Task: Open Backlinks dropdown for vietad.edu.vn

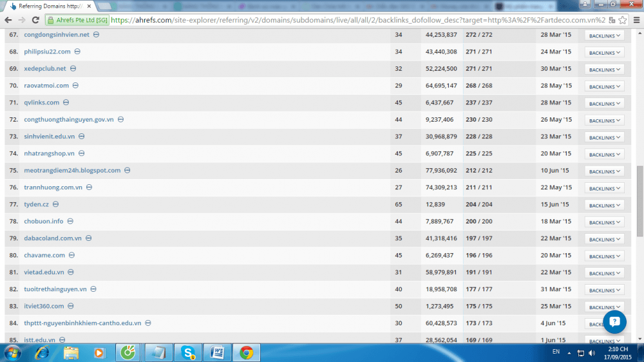Action: pos(604,273)
